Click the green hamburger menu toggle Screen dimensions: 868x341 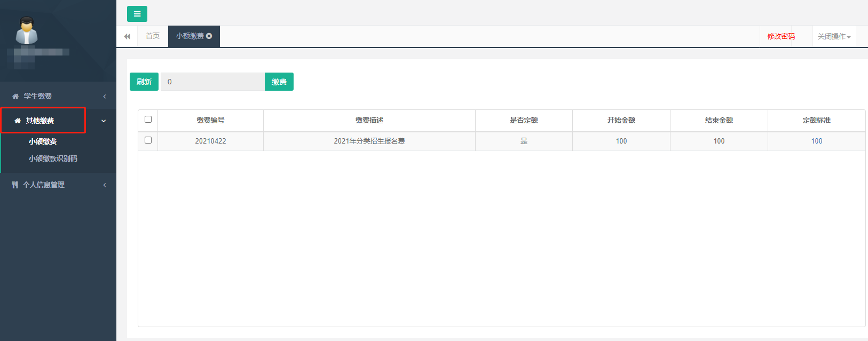pyautogui.click(x=137, y=14)
